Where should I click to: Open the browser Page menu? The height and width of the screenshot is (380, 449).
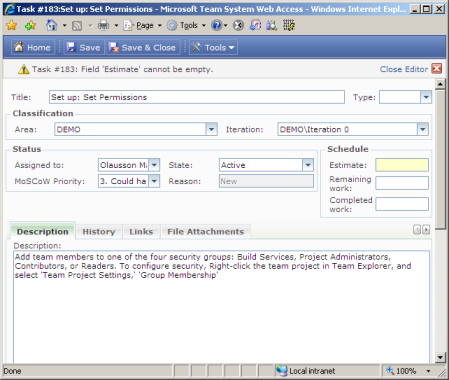[x=142, y=25]
